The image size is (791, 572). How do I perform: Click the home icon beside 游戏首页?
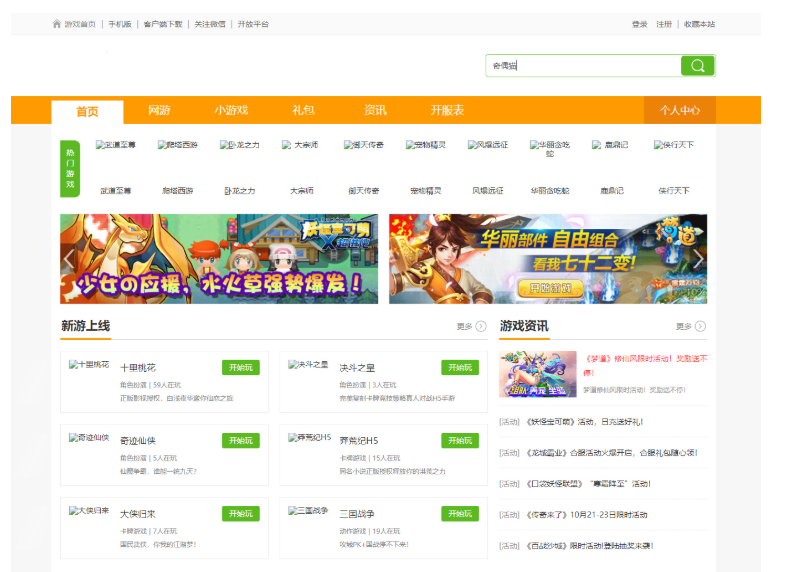(x=57, y=24)
